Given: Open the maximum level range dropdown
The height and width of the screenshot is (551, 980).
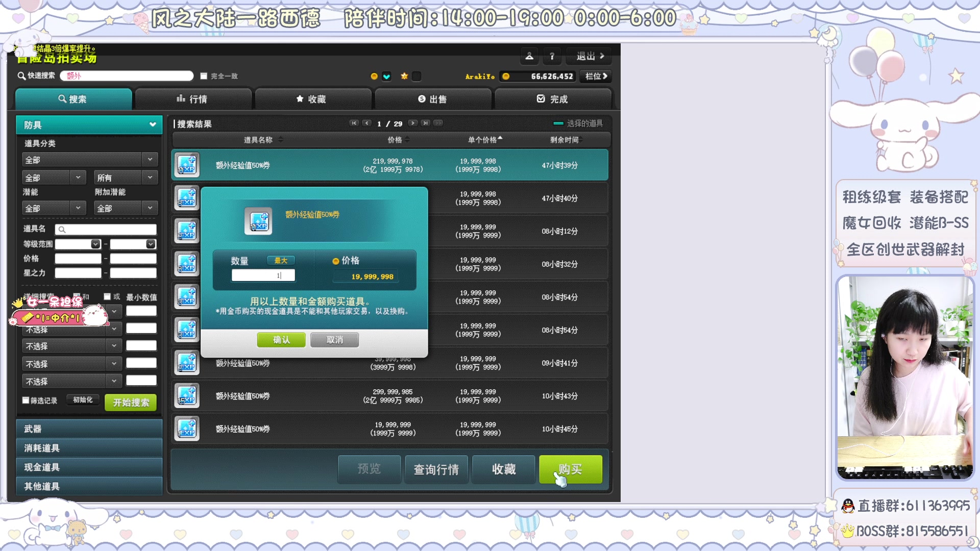Looking at the screenshot, I should pos(151,244).
